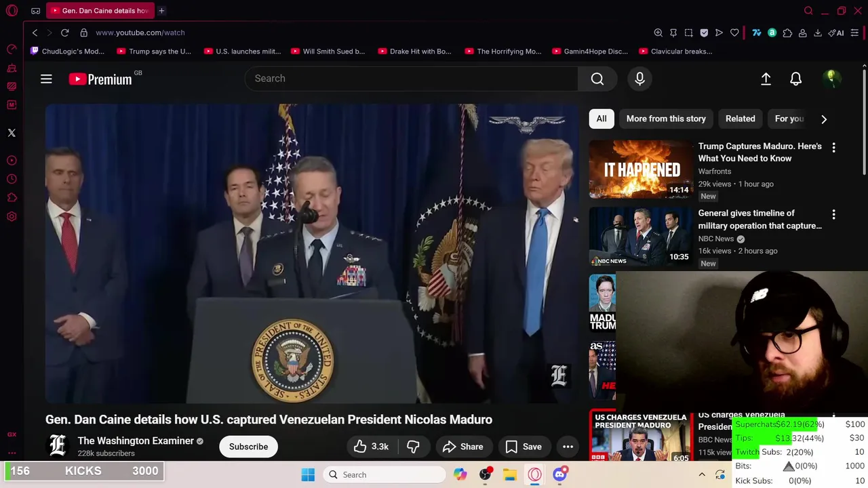Viewport: 868px width, 488px height.
Task: Open Copilot from the taskbar
Action: click(x=460, y=474)
